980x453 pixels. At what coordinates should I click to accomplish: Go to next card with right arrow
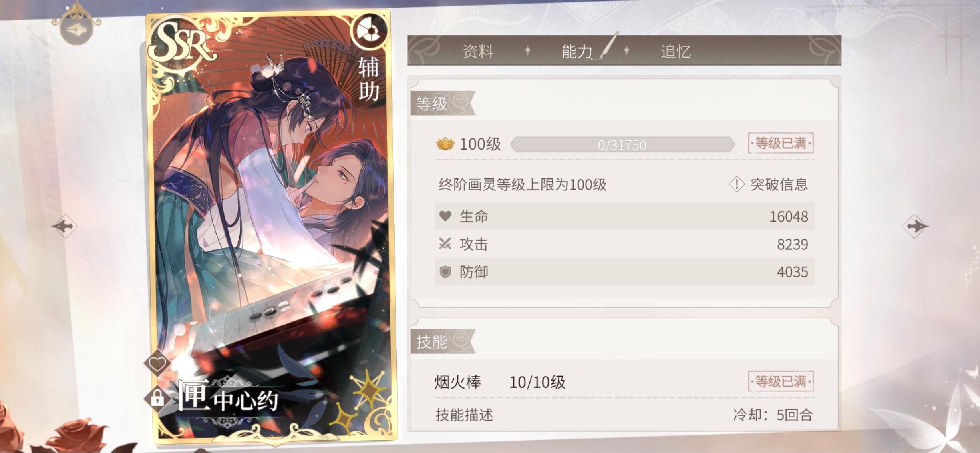pos(915,226)
